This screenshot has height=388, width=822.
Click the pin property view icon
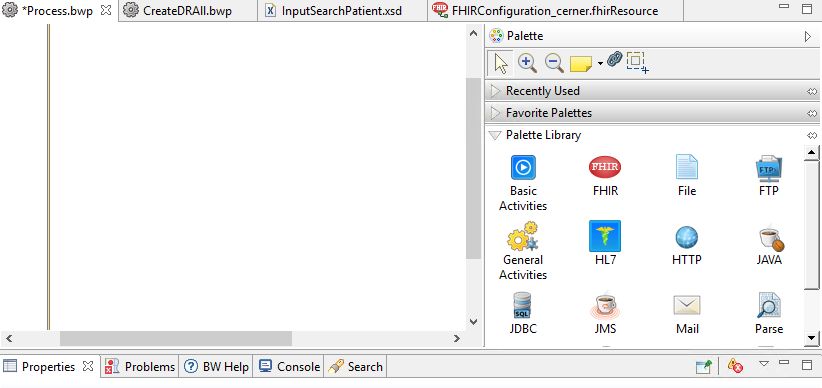pyautogui.click(x=704, y=367)
